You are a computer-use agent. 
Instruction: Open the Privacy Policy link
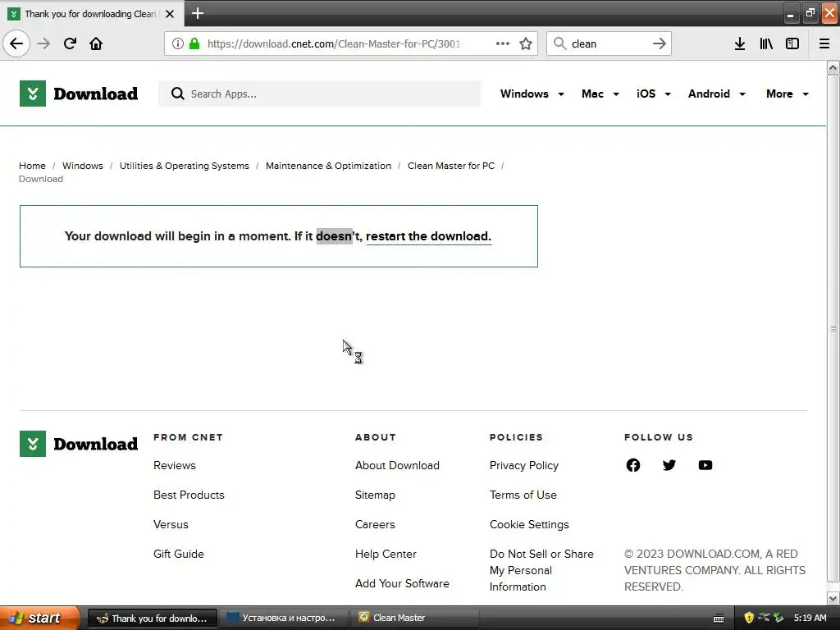tap(524, 465)
